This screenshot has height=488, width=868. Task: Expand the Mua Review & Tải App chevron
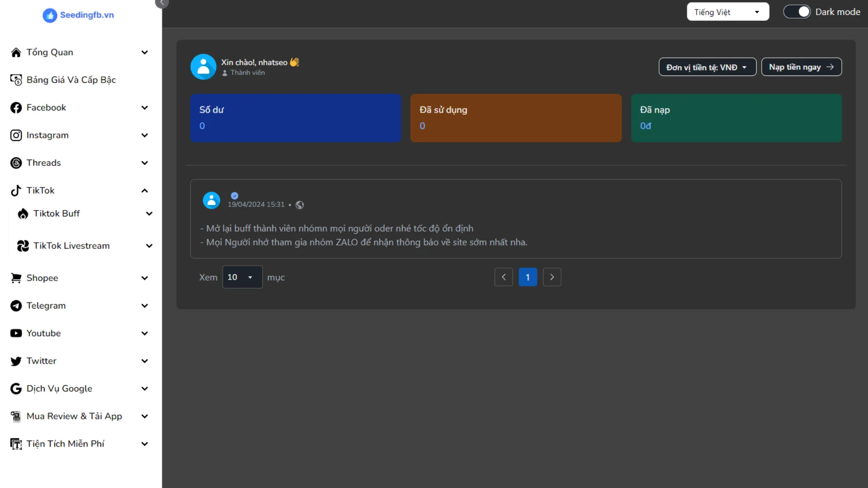pyautogui.click(x=145, y=416)
